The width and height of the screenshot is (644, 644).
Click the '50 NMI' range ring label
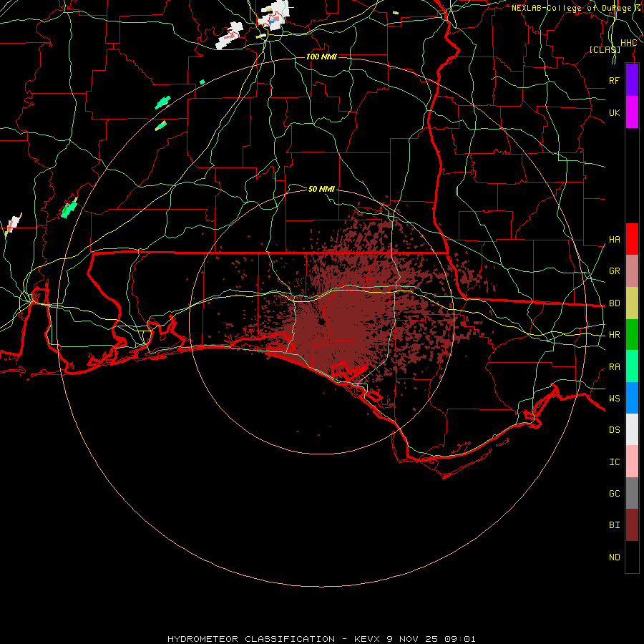(x=321, y=189)
